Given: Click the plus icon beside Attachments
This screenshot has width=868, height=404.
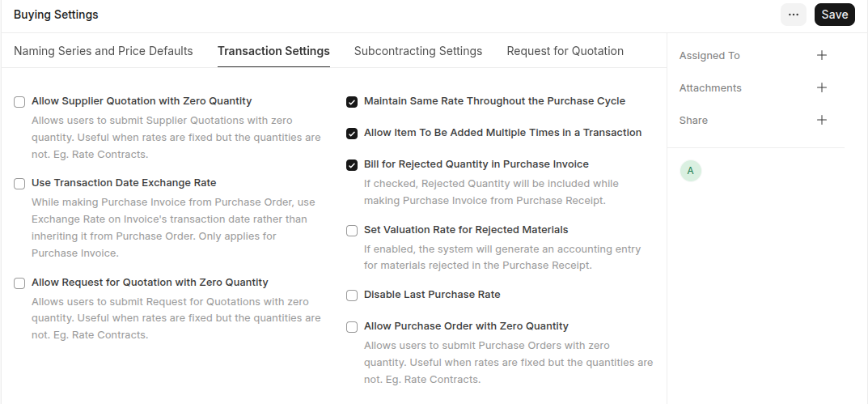Looking at the screenshot, I should point(822,87).
